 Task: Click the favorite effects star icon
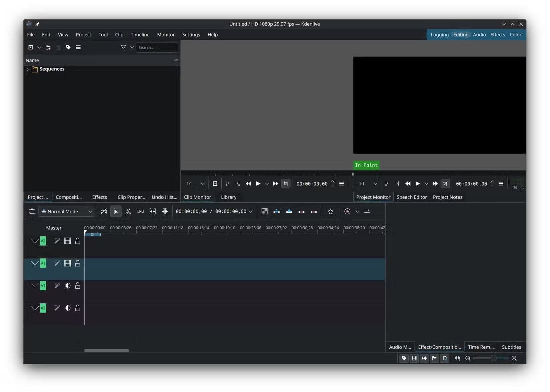coord(330,211)
